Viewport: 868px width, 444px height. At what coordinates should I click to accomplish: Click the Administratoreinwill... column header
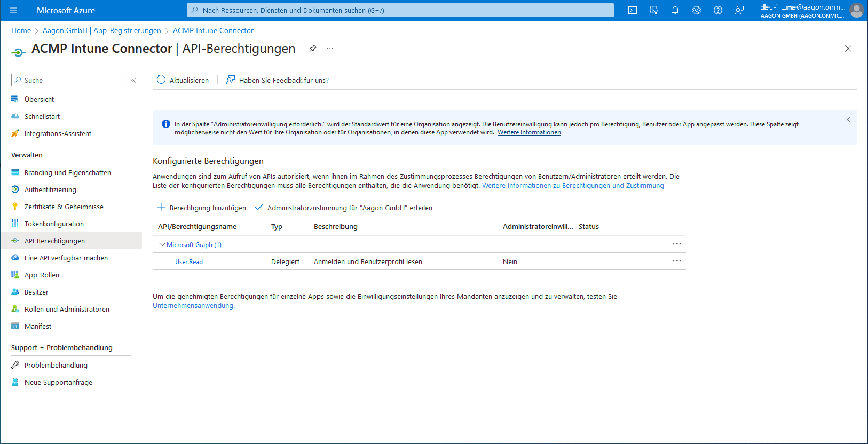point(538,226)
